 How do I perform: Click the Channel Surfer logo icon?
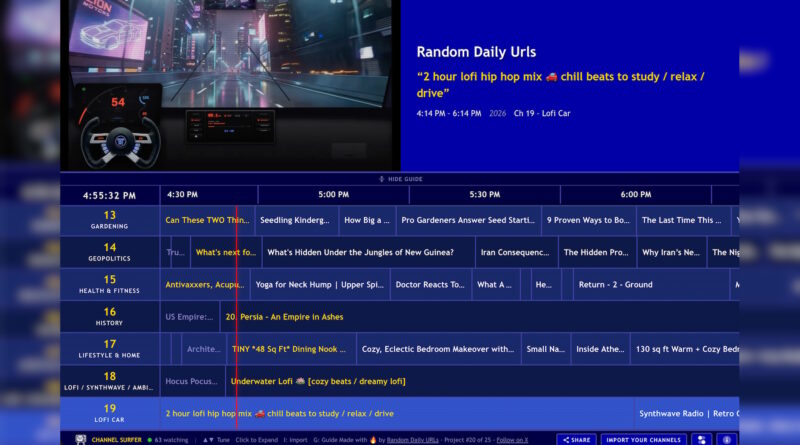point(80,439)
